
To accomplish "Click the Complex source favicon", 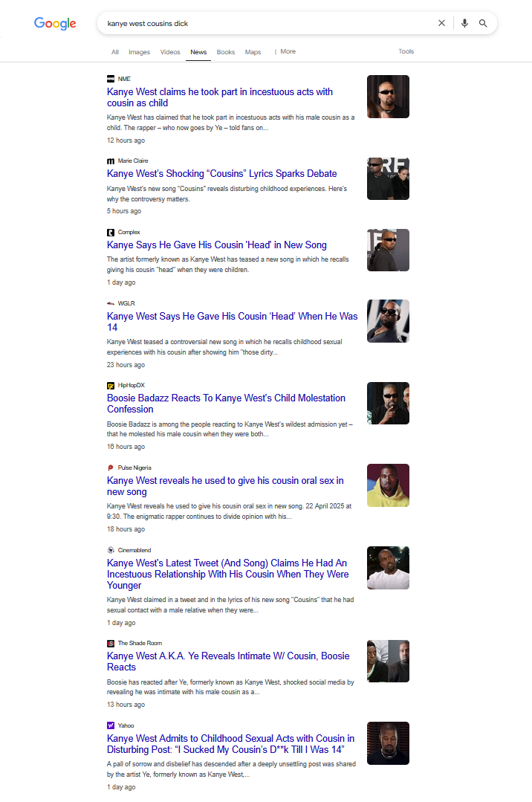I will click(x=111, y=232).
